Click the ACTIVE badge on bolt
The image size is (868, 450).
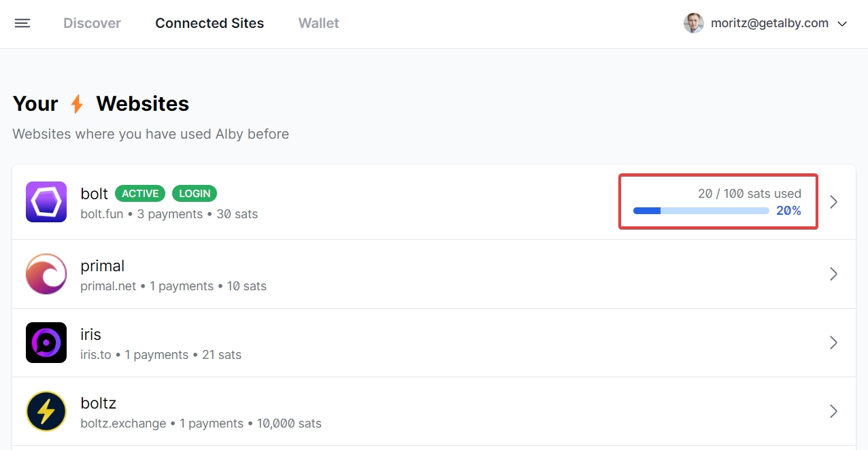pyautogui.click(x=140, y=194)
